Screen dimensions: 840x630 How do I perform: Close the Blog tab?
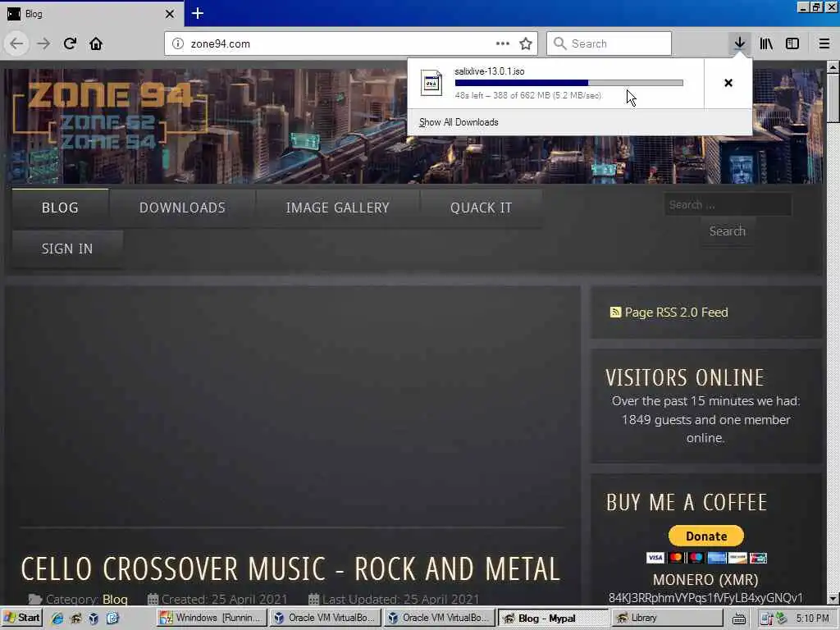pos(169,14)
